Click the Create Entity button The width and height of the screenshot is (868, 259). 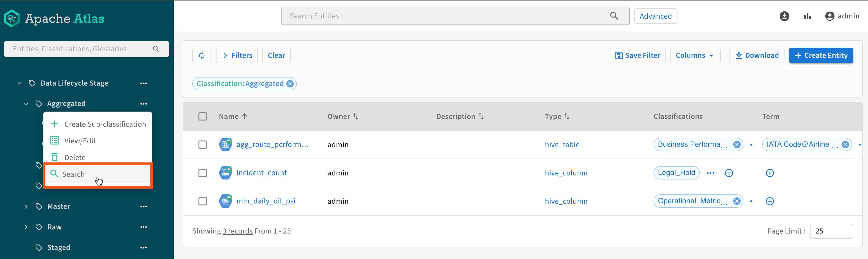pyautogui.click(x=821, y=55)
